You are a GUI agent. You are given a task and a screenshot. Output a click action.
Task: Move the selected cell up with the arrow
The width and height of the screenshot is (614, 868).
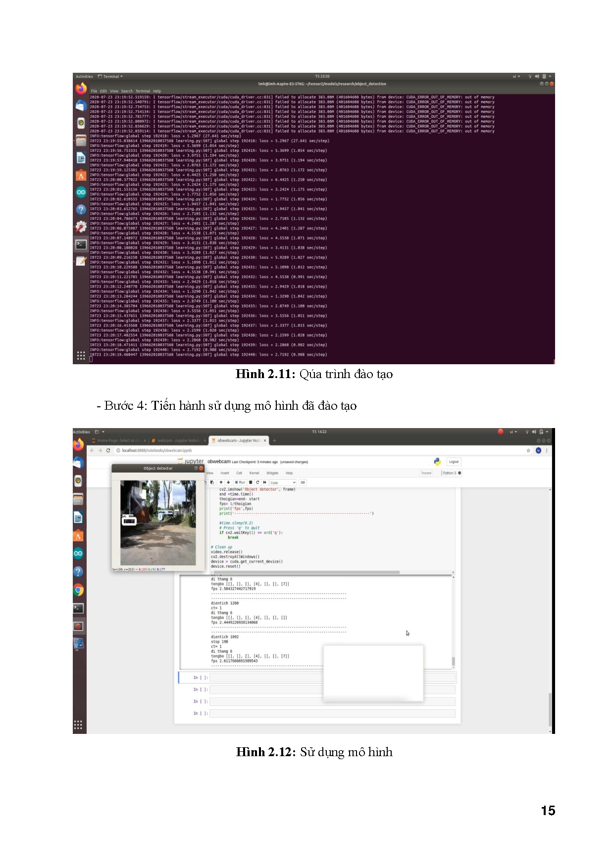(221, 482)
